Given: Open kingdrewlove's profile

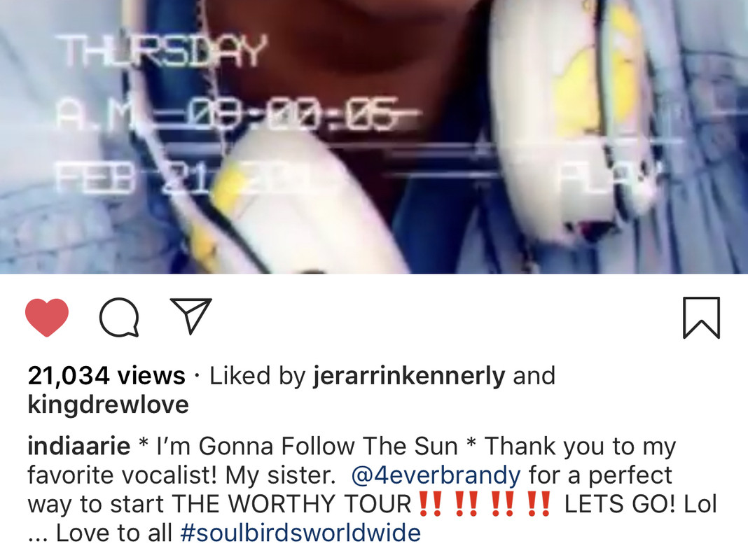Looking at the screenshot, I should pos(109,405).
